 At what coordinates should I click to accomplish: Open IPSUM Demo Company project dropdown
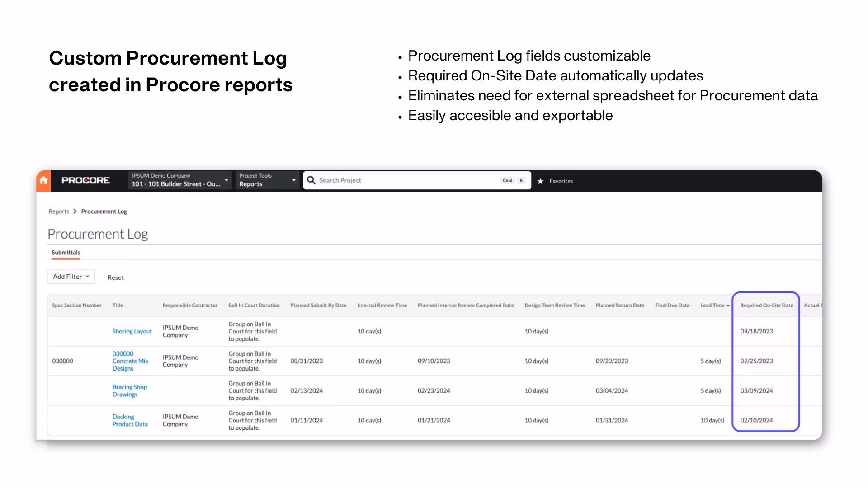(x=180, y=180)
